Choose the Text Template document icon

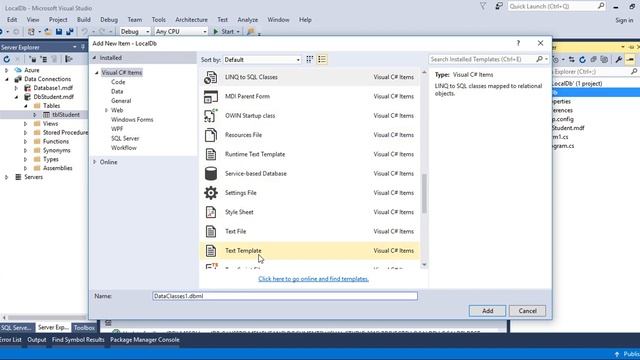pos(211,251)
